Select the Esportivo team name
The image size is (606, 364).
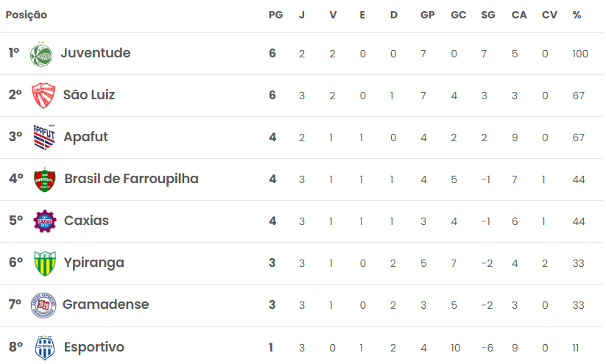pyautogui.click(x=94, y=347)
